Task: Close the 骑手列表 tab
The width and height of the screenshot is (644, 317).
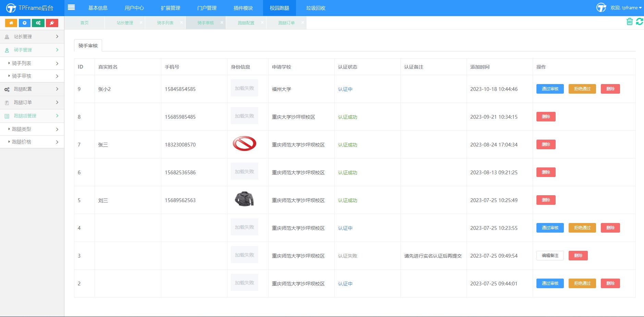Action: click(x=182, y=23)
